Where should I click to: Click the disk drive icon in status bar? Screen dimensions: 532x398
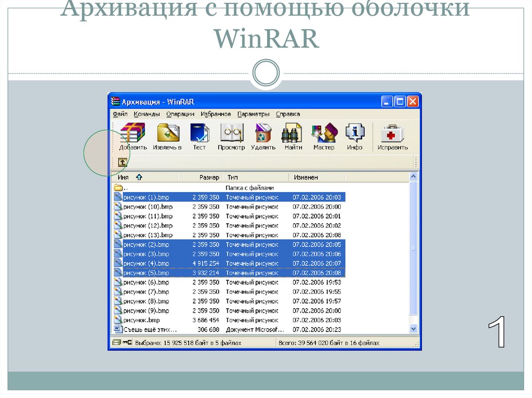(x=116, y=342)
